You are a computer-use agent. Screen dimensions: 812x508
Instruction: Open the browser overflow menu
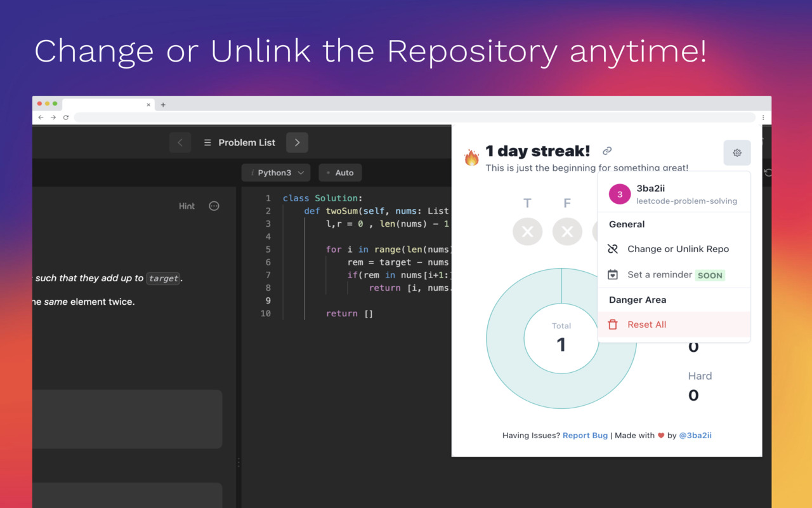[x=763, y=117]
